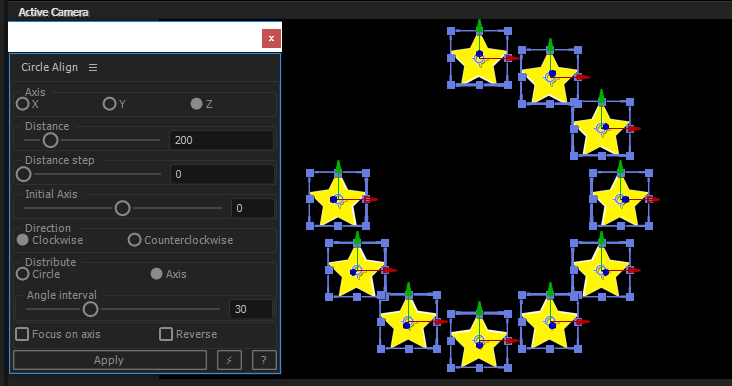
Task: Click the Distance step slider handle
Action: click(23, 174)
